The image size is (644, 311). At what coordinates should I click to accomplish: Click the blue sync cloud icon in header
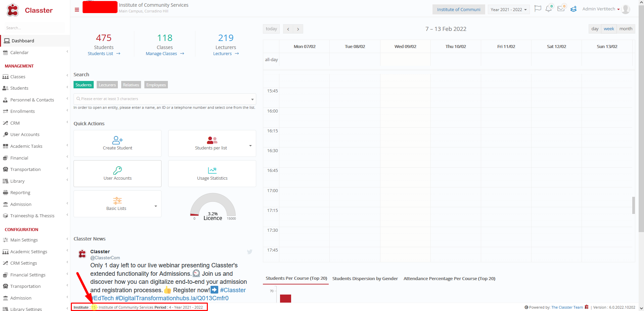[573, 9]
